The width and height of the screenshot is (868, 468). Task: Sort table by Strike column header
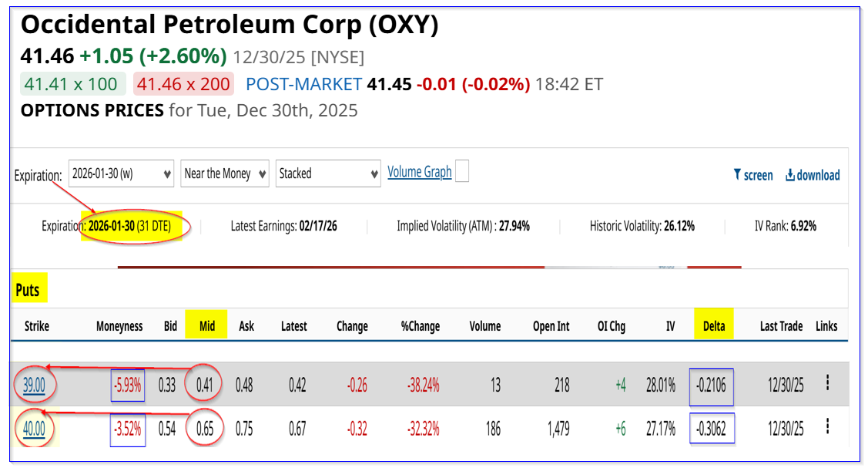tap(36, 326)
